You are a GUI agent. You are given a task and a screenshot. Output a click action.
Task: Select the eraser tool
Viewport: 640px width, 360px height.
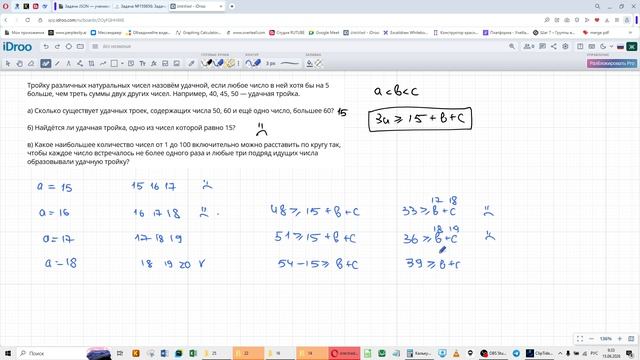(x=31, y=63)
